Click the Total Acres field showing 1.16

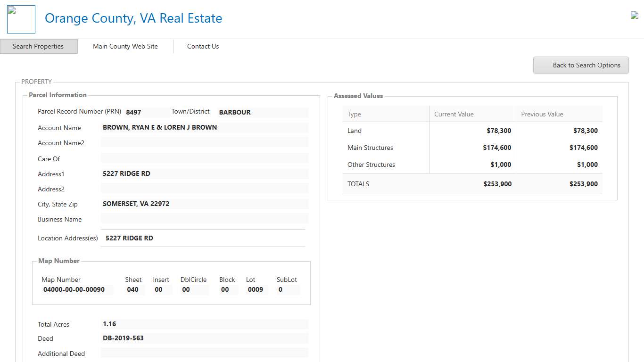tap(205, 324)
